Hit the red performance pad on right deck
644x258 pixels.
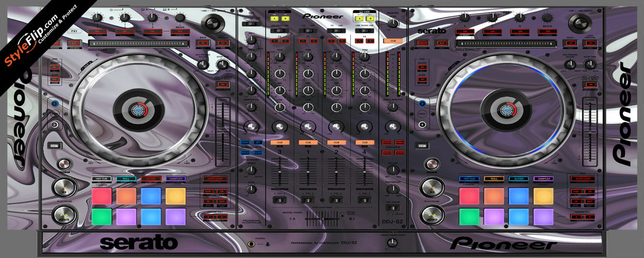coord(469,196)
